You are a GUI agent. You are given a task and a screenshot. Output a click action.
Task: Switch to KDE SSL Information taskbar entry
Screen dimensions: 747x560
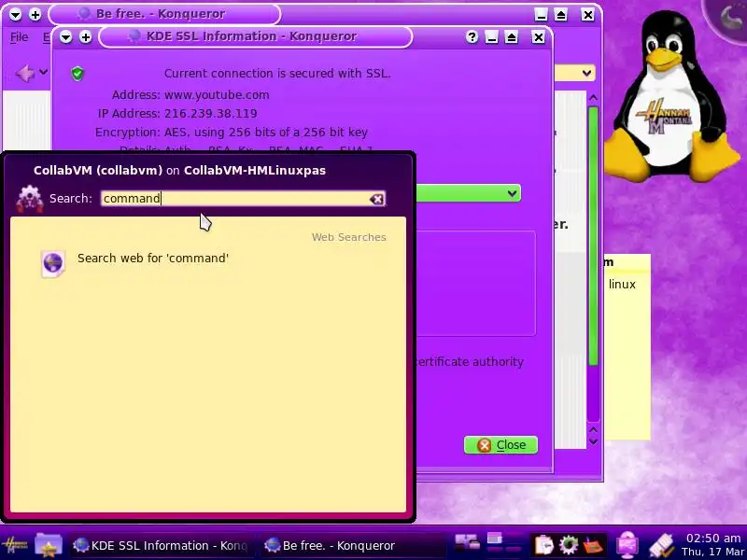pyautogui.click(x=162, y=545)
